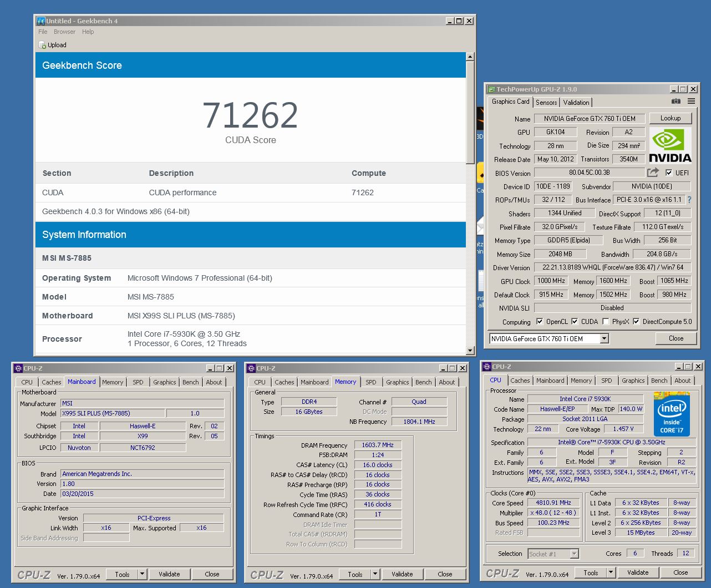Viewport: 711px width, 588px height.
Task: Click Validate in the CPU-Z CPU window
Action: pos(638,572)
